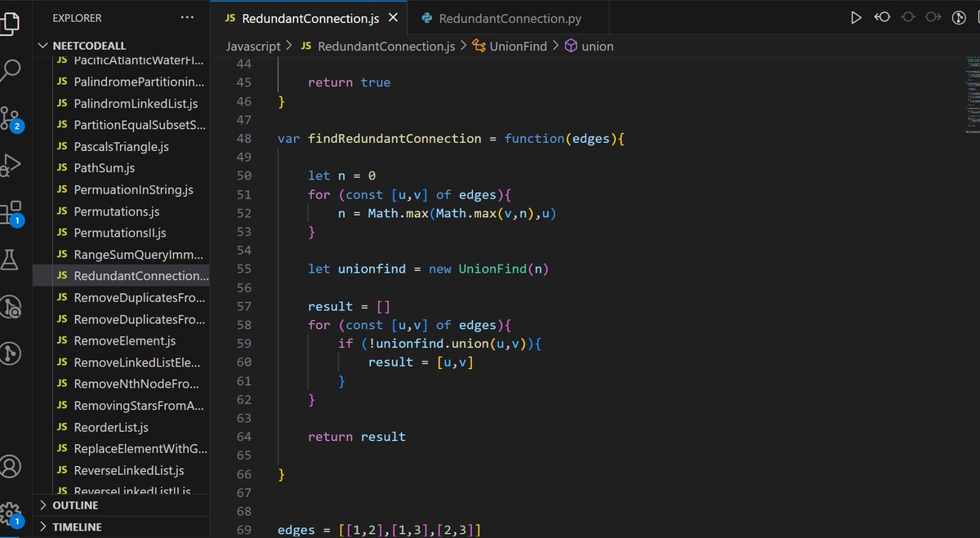Open changes with previous revision icon

pyautogui.click(x=882, y=17)
